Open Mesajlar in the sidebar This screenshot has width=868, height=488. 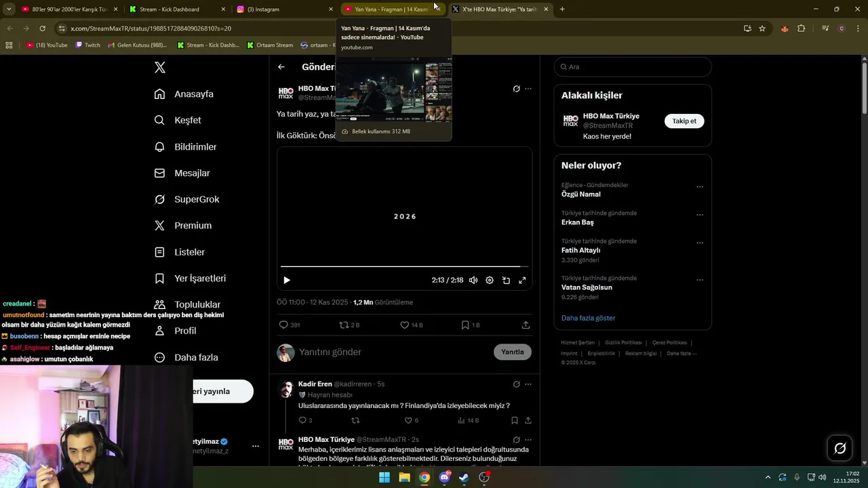pyautogui.click(x=182, y=173)
